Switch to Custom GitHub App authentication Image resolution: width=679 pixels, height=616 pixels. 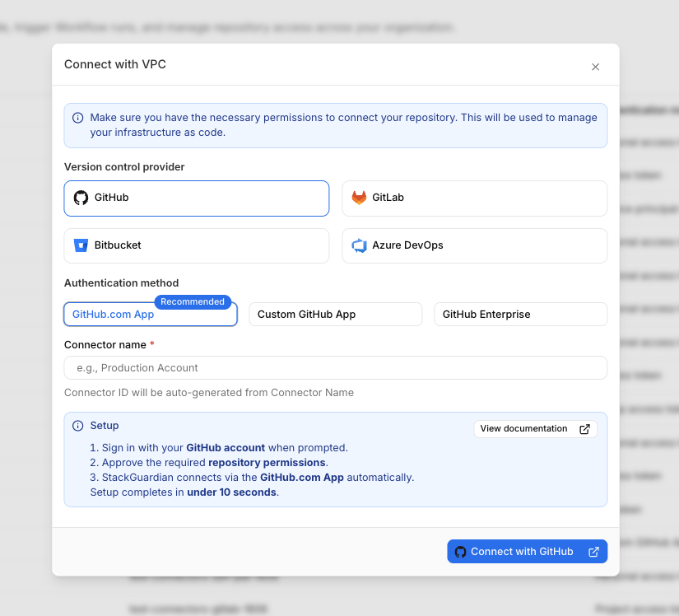point(336,314)
